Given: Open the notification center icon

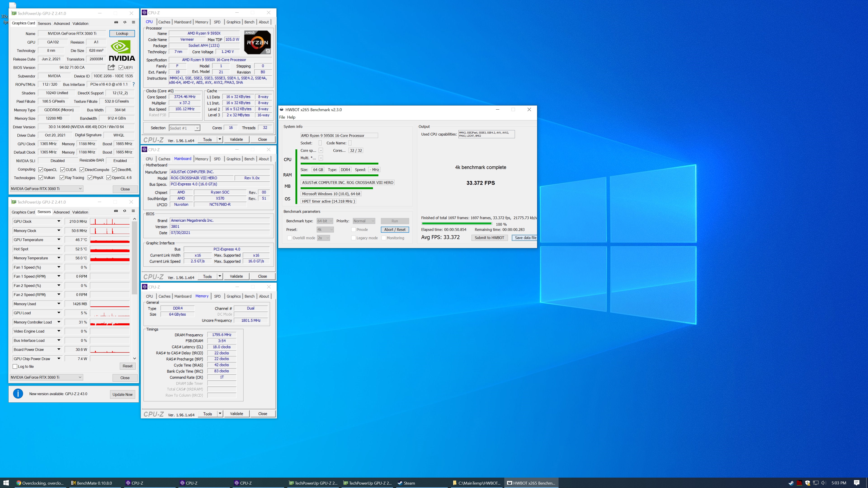Looking at the screenshot, I should [x=856, y=483].
